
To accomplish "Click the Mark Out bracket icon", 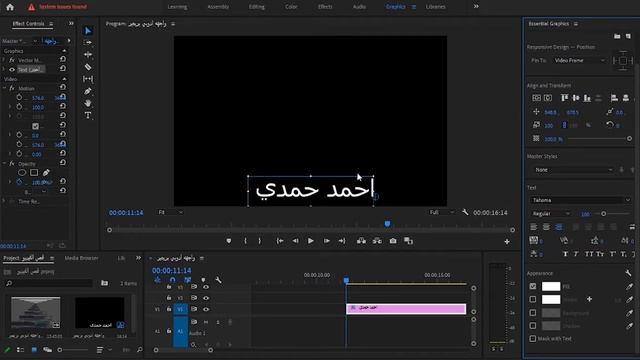I will [x=260, y=241].
